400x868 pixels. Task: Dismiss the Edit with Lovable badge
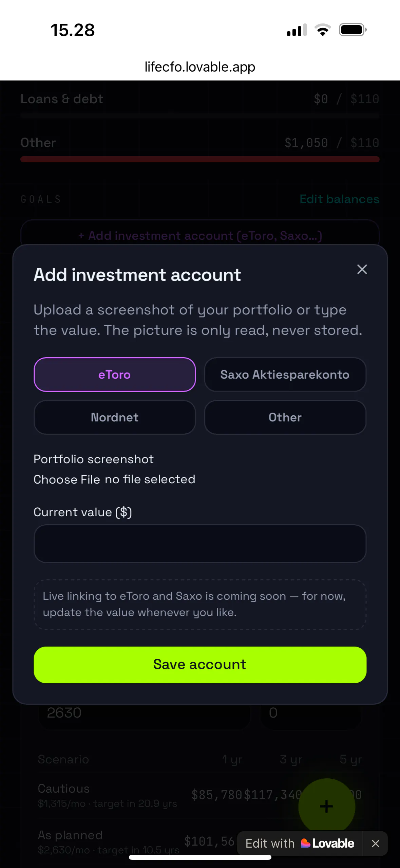click(375, 844)
